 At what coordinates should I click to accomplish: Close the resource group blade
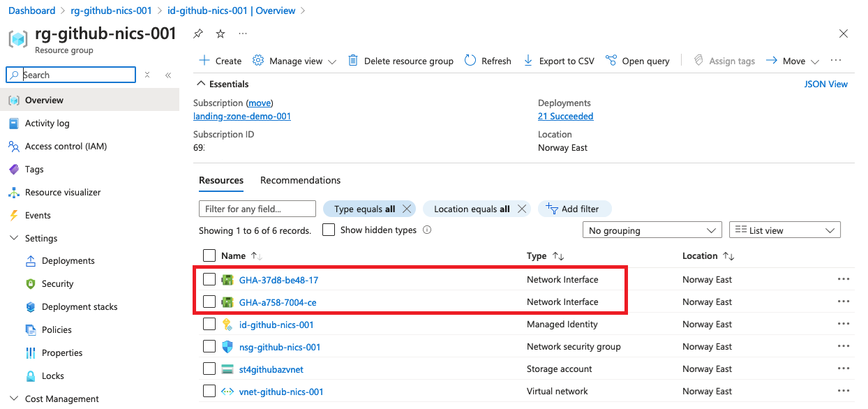[844, 34]
